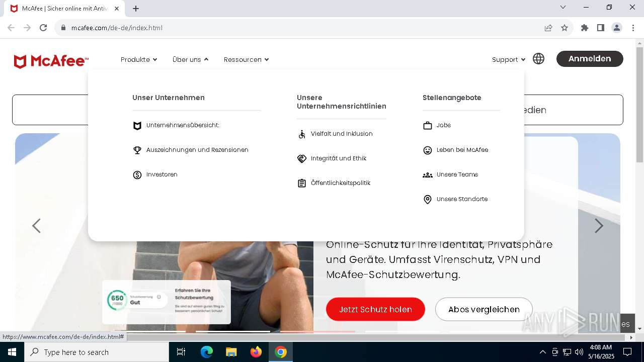Click the address bar URL
The height and width of the screenshot is (362, 644).
pos(117,28)
